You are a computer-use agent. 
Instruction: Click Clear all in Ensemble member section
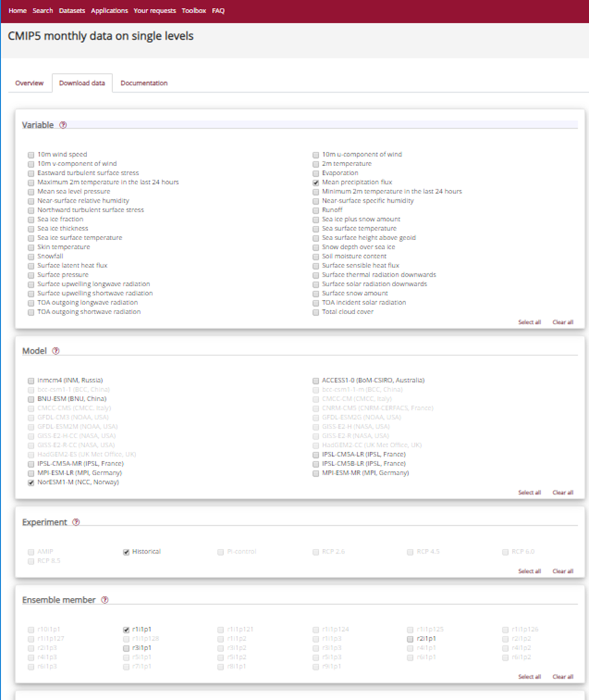563,677
